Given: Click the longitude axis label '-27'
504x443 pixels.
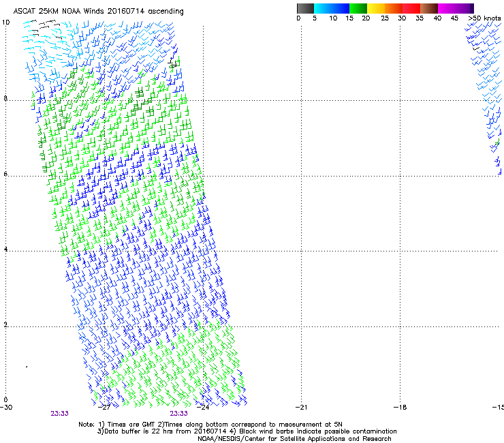Looking at the screenshot, I should [105, 408].
